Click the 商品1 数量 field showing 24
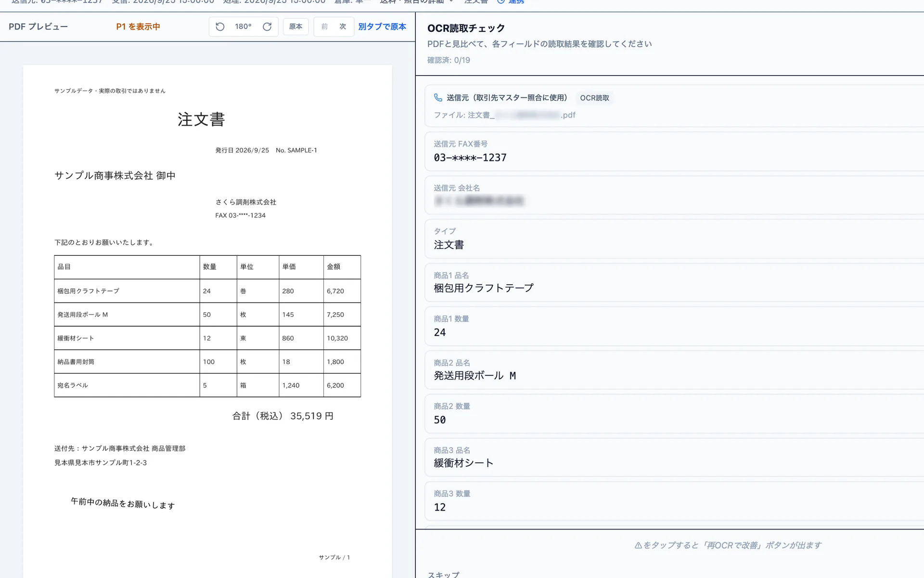The height and width of the screenshot is (578, 924). tap(674, 326)
